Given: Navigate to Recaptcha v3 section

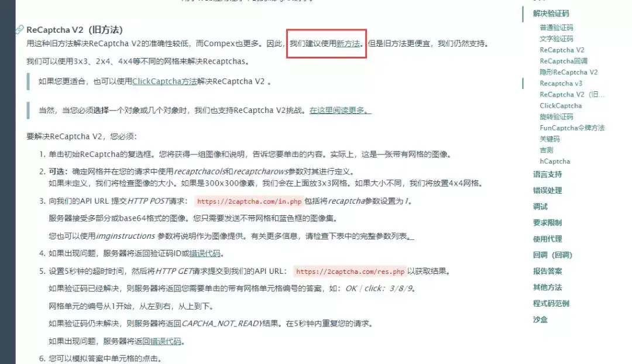Looking at the screenshot, I should click(x=561, y=84).
